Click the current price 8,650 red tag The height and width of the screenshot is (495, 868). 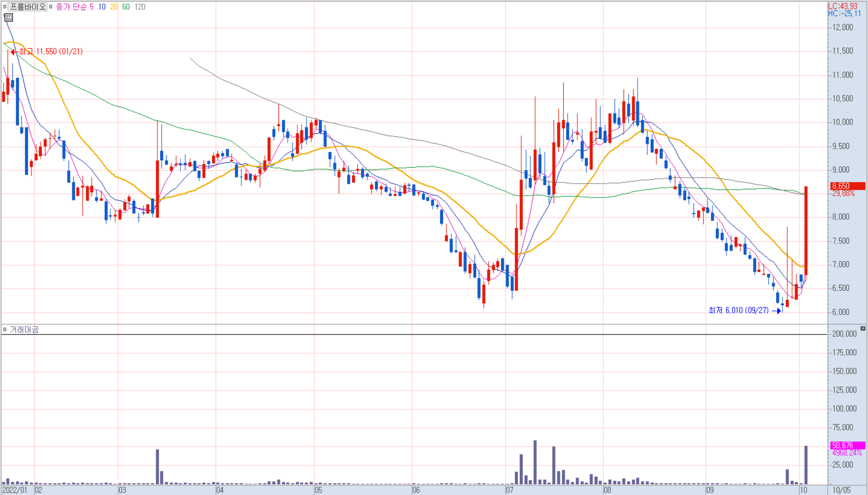[x=847, y=186]
